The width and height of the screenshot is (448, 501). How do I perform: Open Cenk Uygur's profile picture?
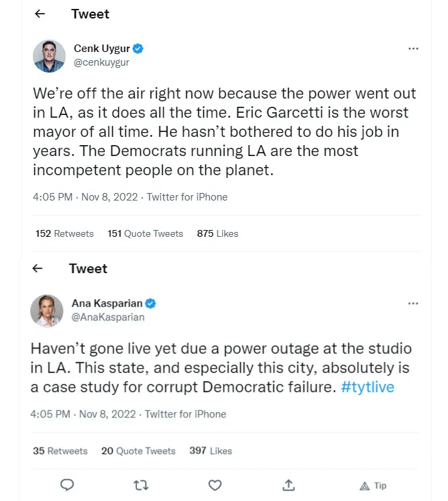[x=49, y=55]
